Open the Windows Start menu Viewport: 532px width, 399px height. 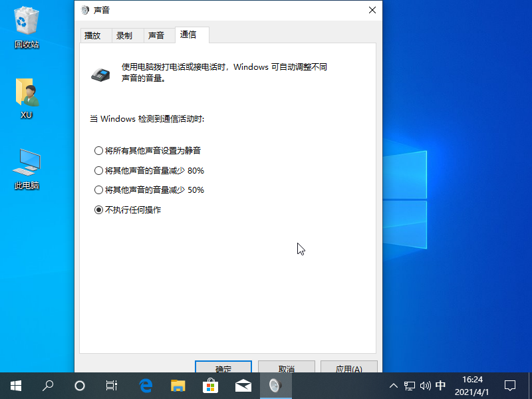15,385
